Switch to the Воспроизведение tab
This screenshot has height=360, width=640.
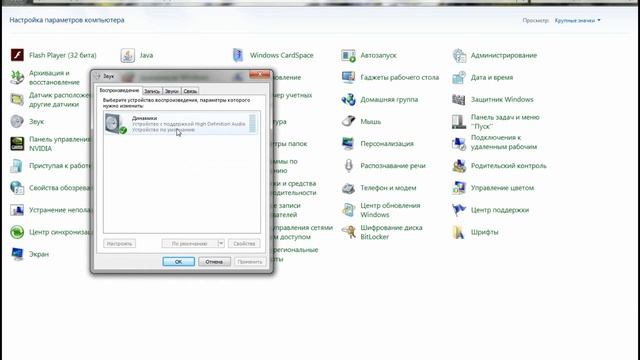click(119, 90)
